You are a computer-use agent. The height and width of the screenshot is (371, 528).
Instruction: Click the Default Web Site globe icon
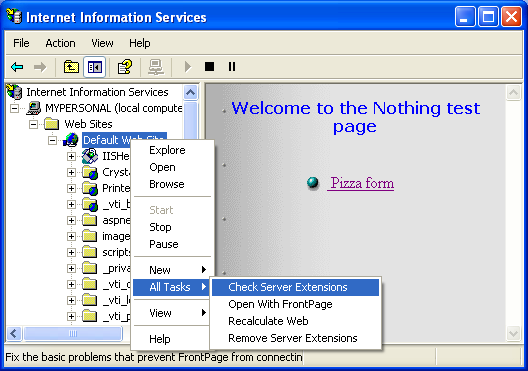pos(71,140)
